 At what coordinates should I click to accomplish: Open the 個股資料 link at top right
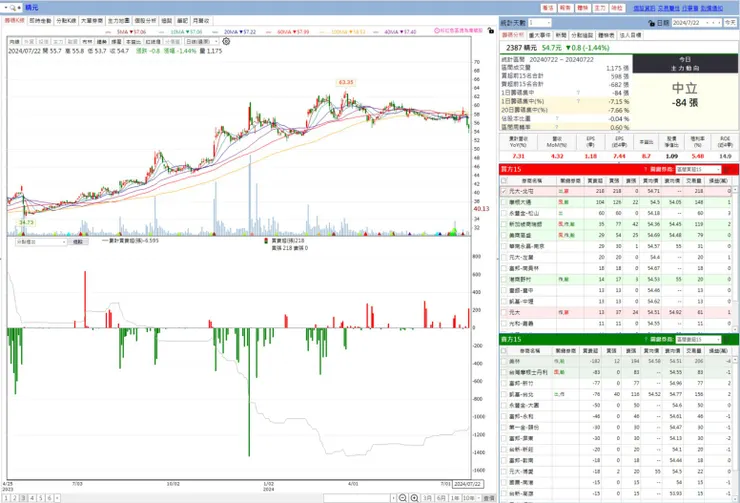644,8
